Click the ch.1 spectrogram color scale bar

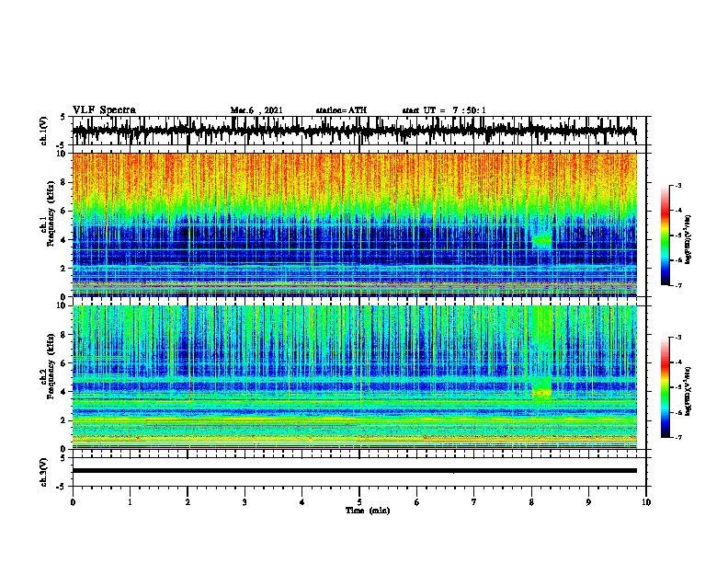pos(665,236)
